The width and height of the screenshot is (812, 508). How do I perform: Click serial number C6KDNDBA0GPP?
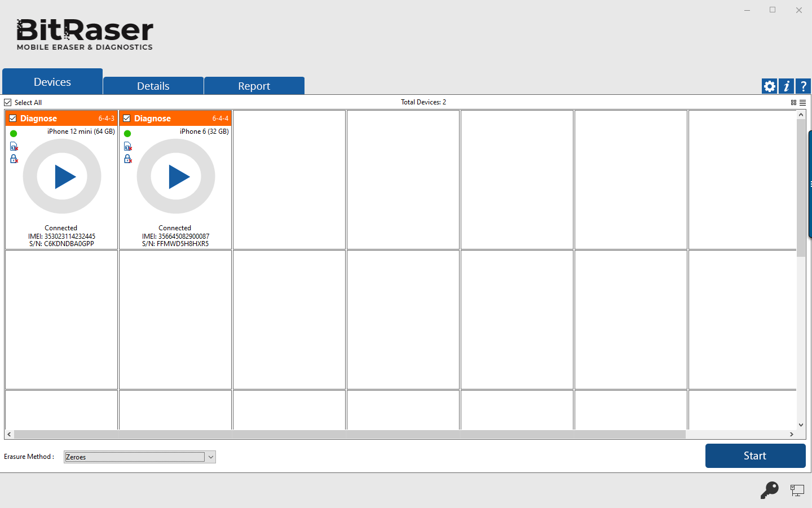[61, 244]
